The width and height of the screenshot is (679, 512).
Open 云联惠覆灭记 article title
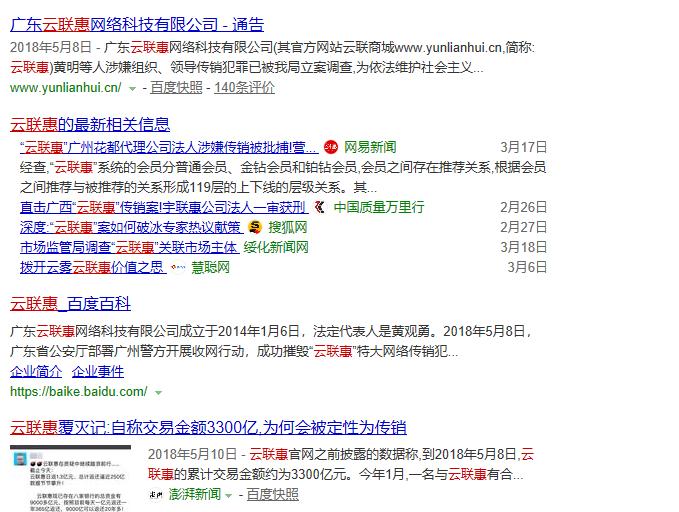click(x=208, y=428)
